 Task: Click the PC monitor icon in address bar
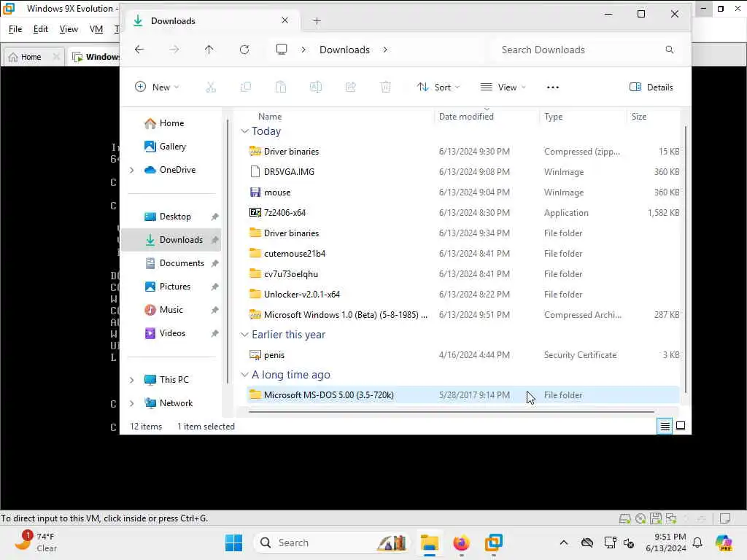282,50
